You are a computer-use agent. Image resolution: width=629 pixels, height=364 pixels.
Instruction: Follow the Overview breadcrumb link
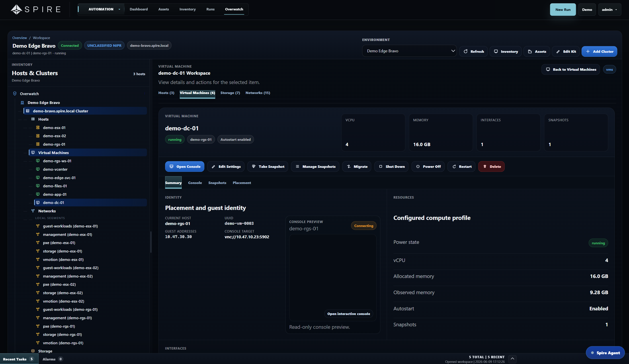pos(20,38)
